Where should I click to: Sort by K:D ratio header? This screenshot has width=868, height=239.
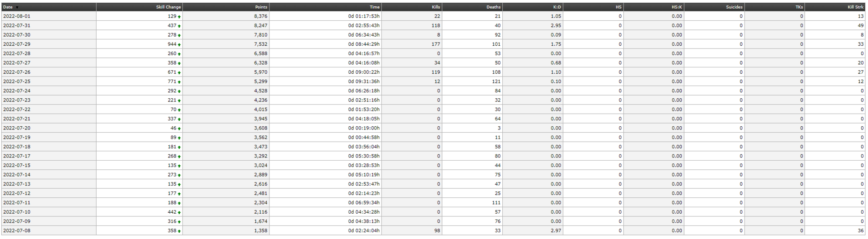(557, 7)
